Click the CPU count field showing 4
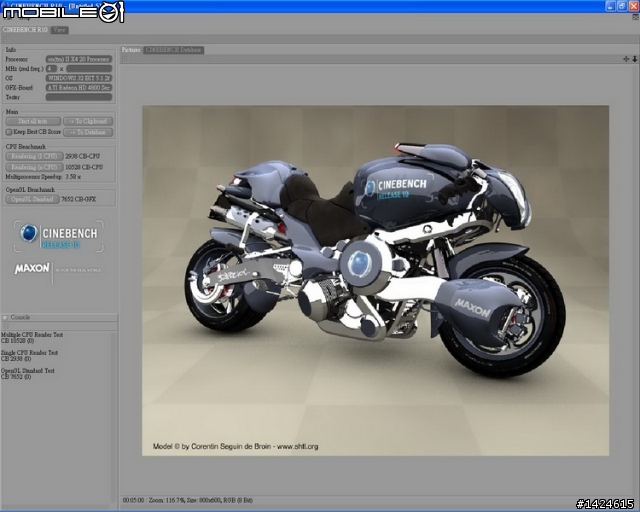 [x=51, y=69]
